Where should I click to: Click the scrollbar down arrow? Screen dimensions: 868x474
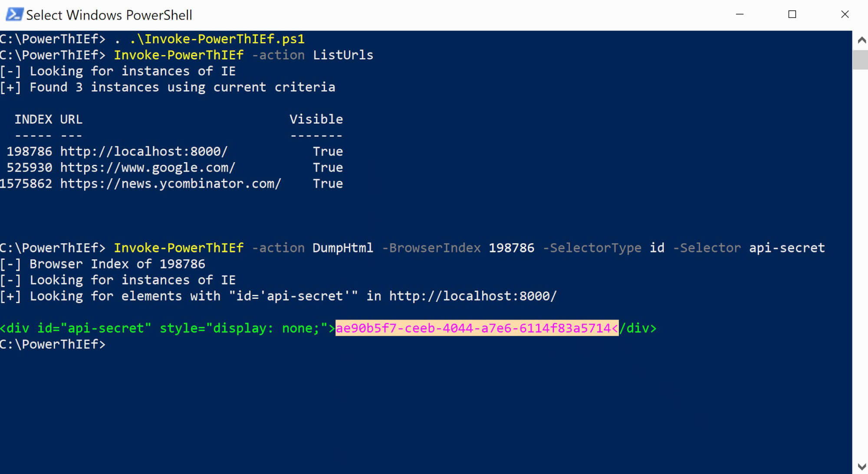(x=861, y=466)
